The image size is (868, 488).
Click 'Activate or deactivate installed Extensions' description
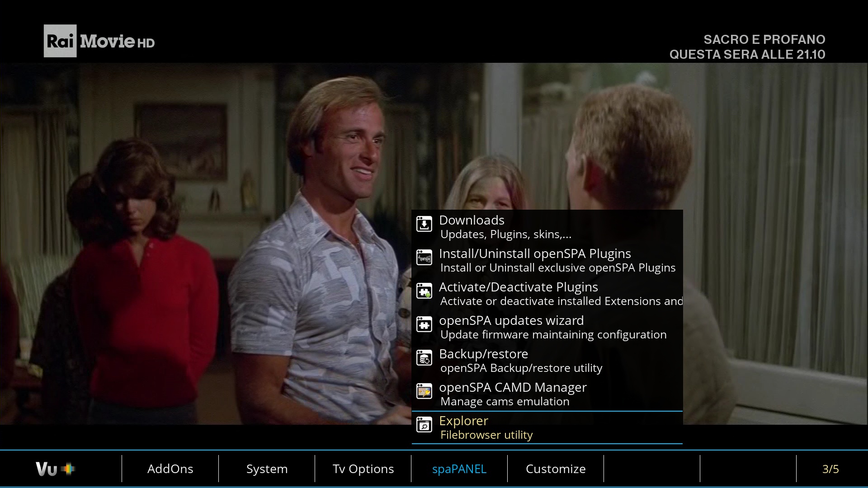coord(561,301)
